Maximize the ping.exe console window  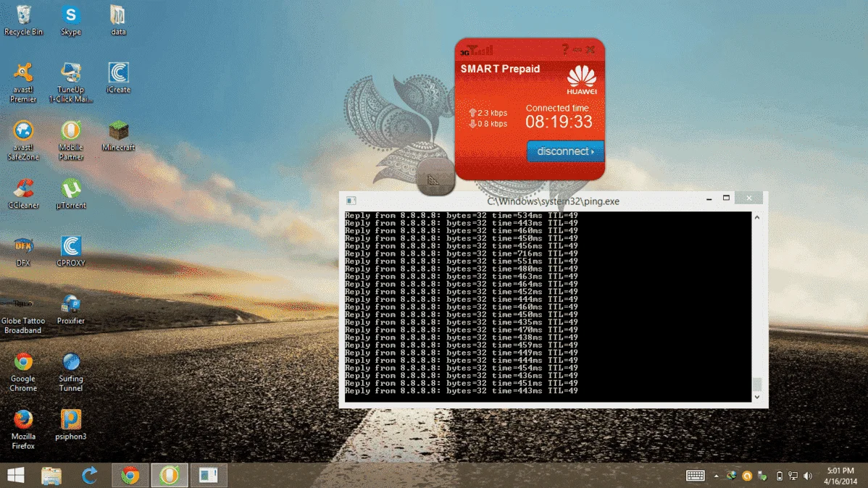point(726,198)
